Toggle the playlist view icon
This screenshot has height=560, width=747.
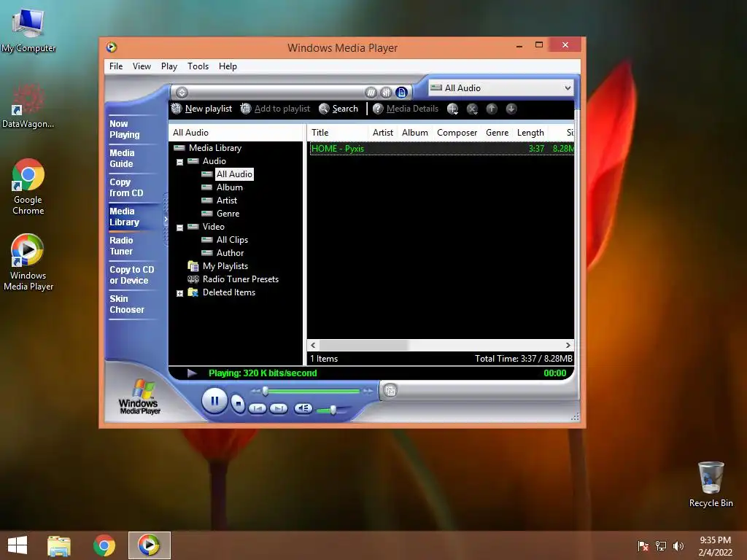402,93
